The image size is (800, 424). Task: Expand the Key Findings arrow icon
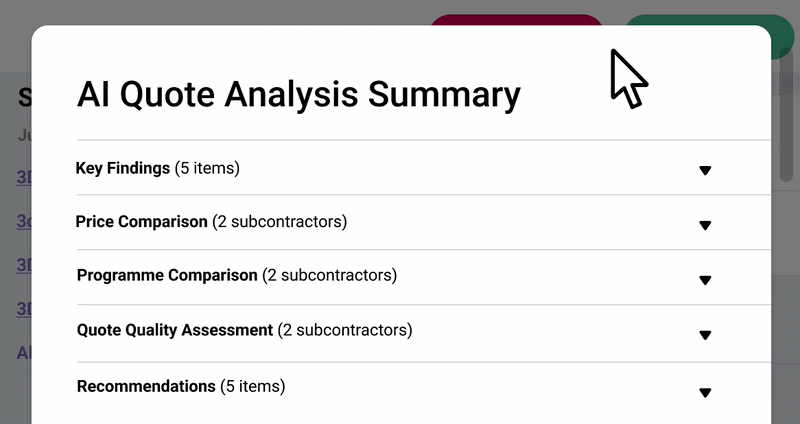tap(705, 170)
